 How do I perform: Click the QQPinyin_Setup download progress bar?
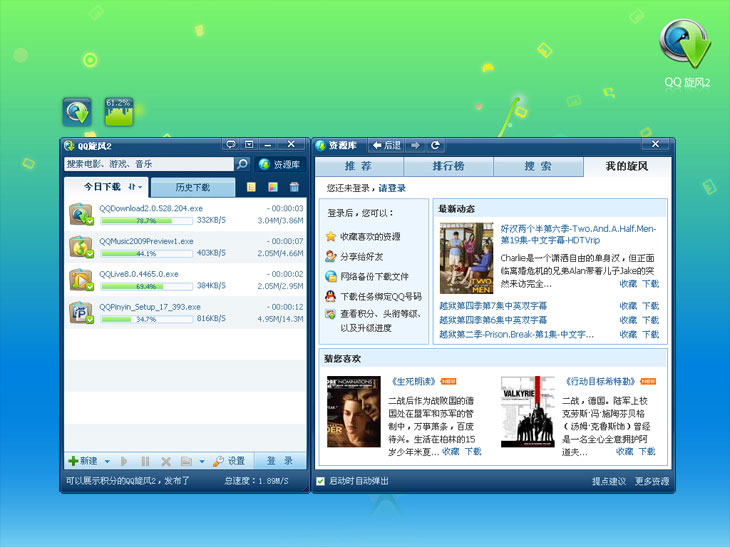[147, 319]
